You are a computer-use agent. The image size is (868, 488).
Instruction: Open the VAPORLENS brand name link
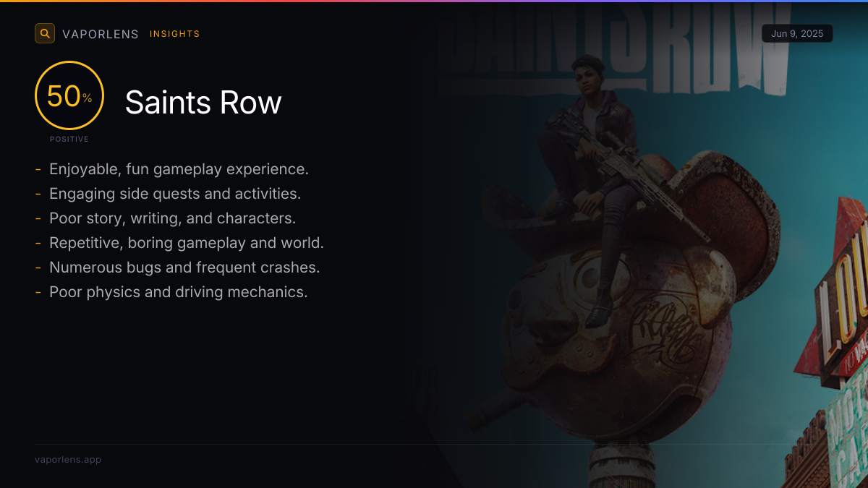tap(101, 34)
